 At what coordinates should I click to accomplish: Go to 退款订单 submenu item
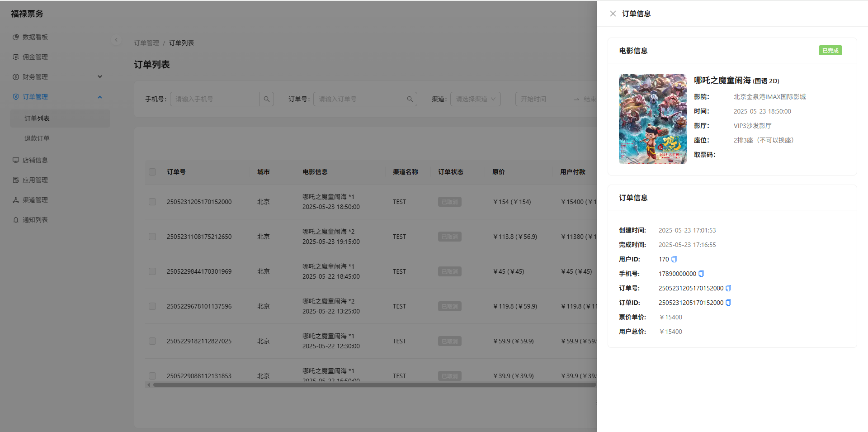[37, 138]
